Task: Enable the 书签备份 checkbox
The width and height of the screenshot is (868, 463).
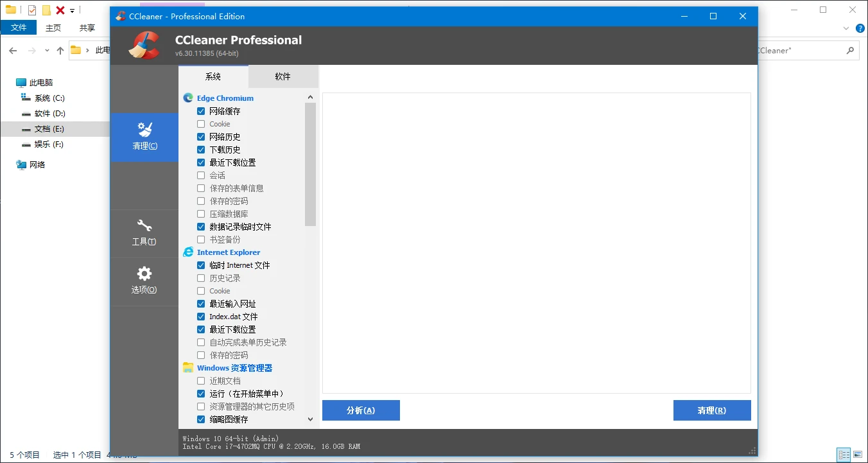Action: point(201,240)
